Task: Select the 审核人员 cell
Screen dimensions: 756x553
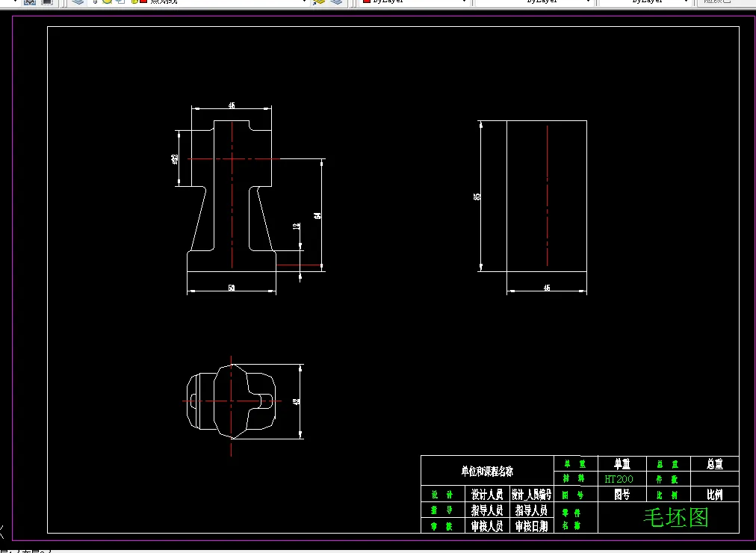Action: point(487,525)
